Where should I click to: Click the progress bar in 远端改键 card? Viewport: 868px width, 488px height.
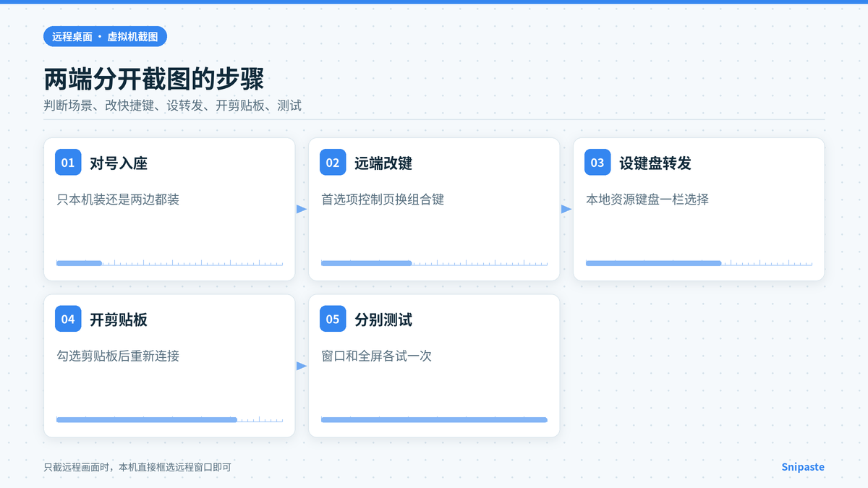pos(434,263)
